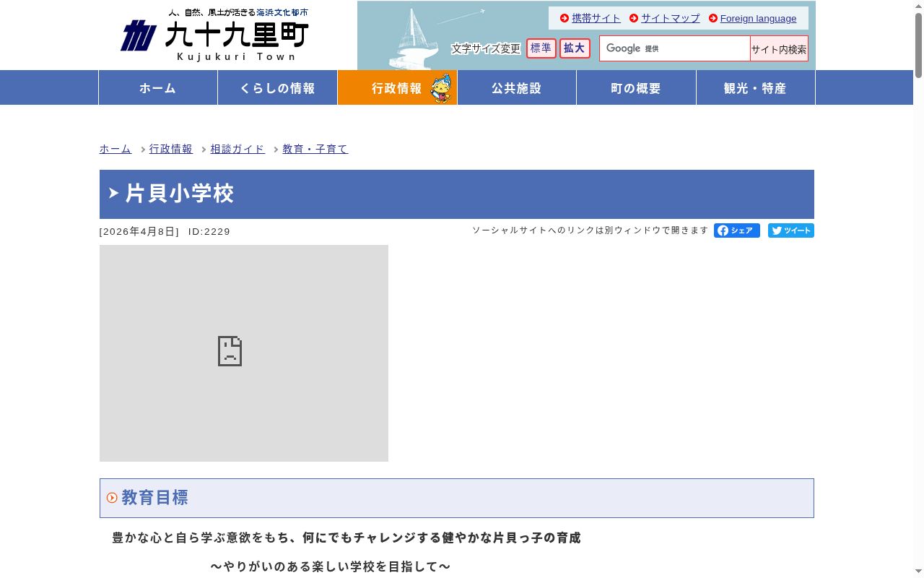Click the white arrow icon beside 片貝小学校

tap(113, 193)
